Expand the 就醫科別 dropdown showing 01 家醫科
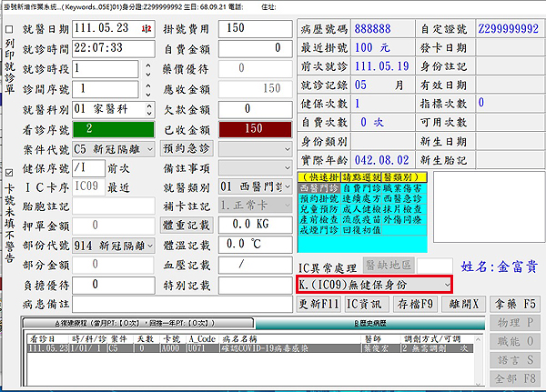 coord(148,109)
